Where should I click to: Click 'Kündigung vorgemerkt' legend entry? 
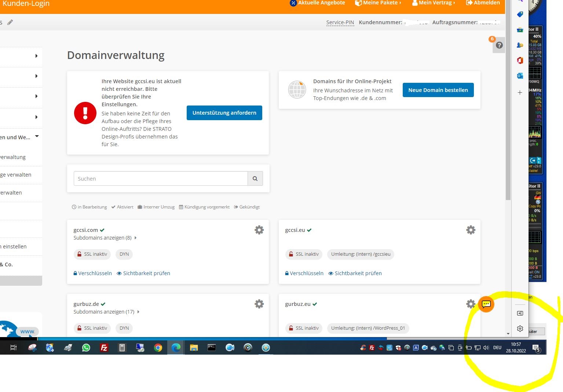pos(204,207)
